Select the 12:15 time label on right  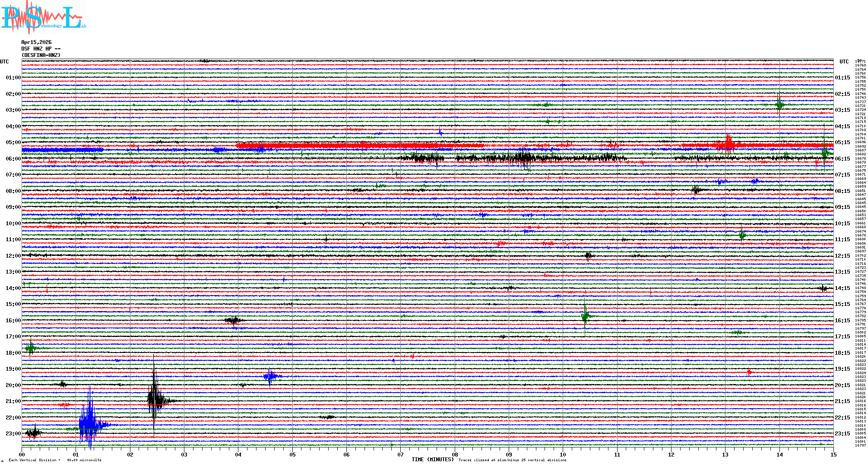[842, 256]
